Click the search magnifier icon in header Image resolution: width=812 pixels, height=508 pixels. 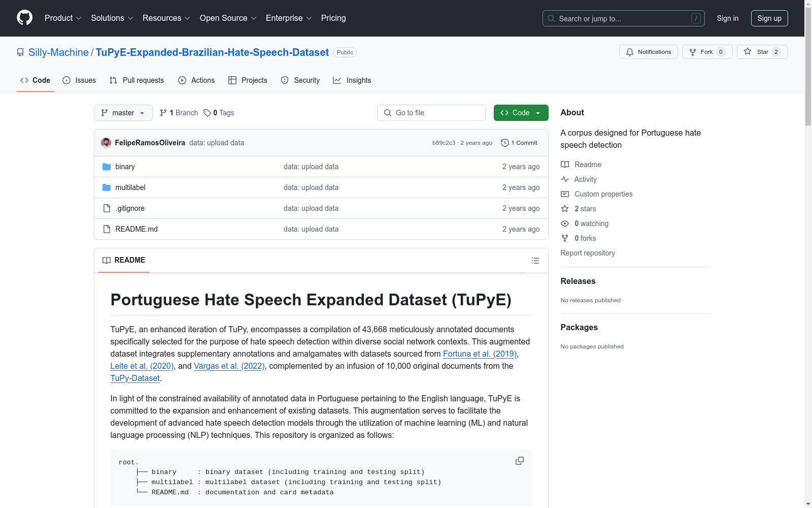coord(551,18)
